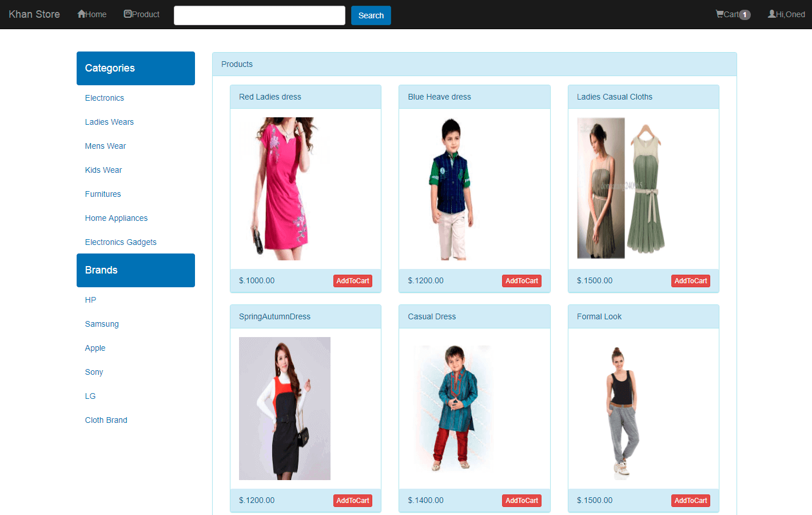Add Blue Heave dress to cart
812x515 pixels.
point(522,281)
